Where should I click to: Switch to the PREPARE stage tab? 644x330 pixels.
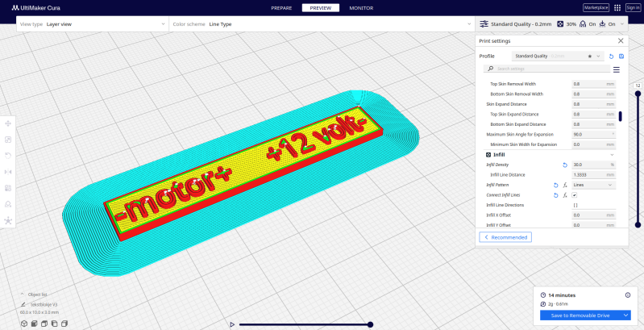tap(281, 7)
